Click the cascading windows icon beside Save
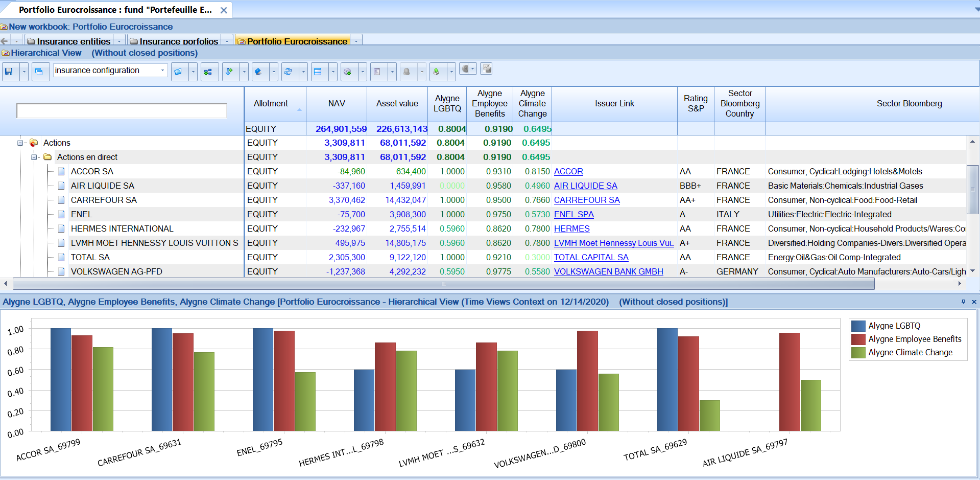Screen dimensions: 980x480 39,72
